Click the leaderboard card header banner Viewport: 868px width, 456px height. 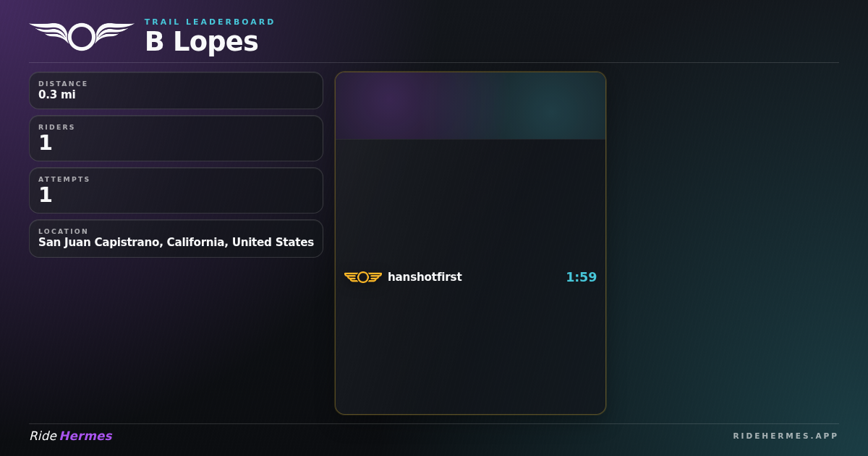pyautogui.click(x=470, y=106)
